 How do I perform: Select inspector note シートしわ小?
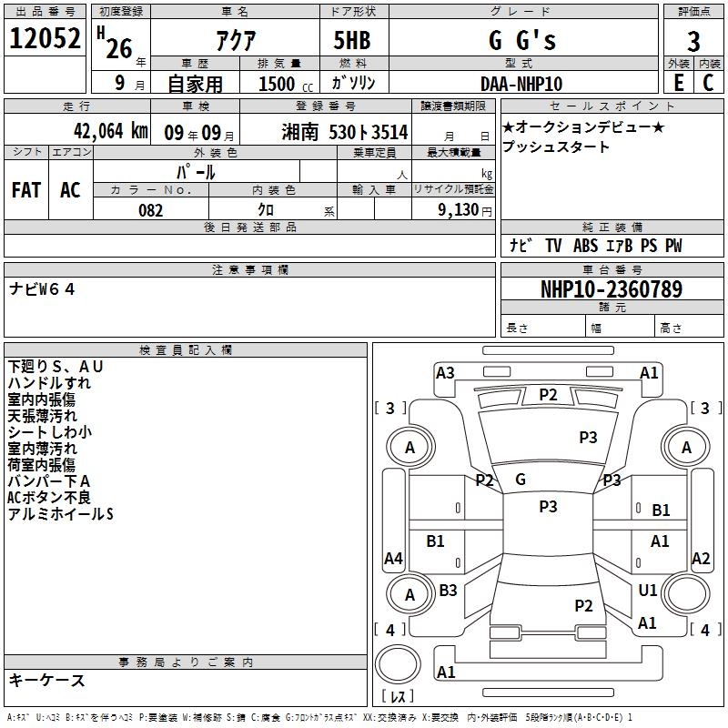(x=50, y=432)
